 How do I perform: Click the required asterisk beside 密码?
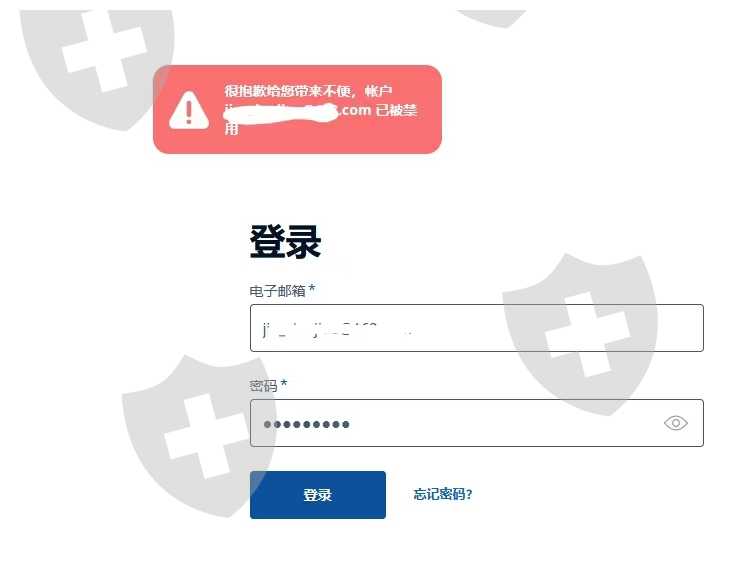click(x=284, y=384)
